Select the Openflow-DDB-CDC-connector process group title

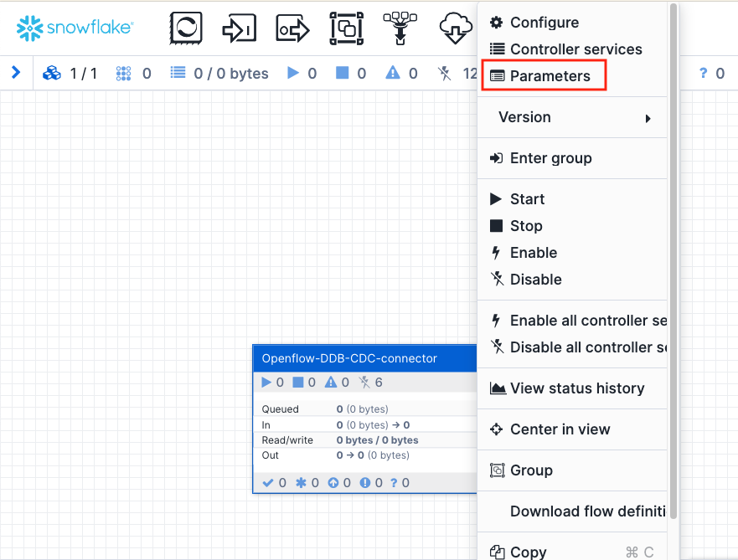[349, 358]
